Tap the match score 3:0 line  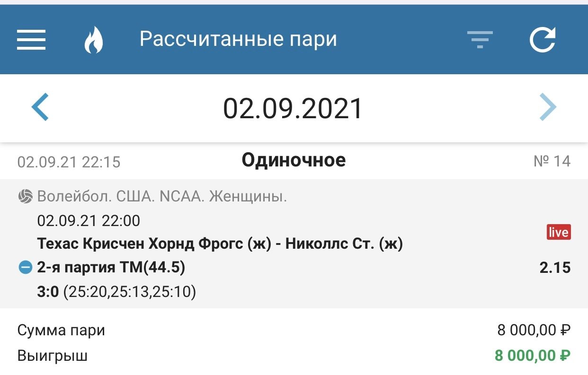[x=116, y=292]
